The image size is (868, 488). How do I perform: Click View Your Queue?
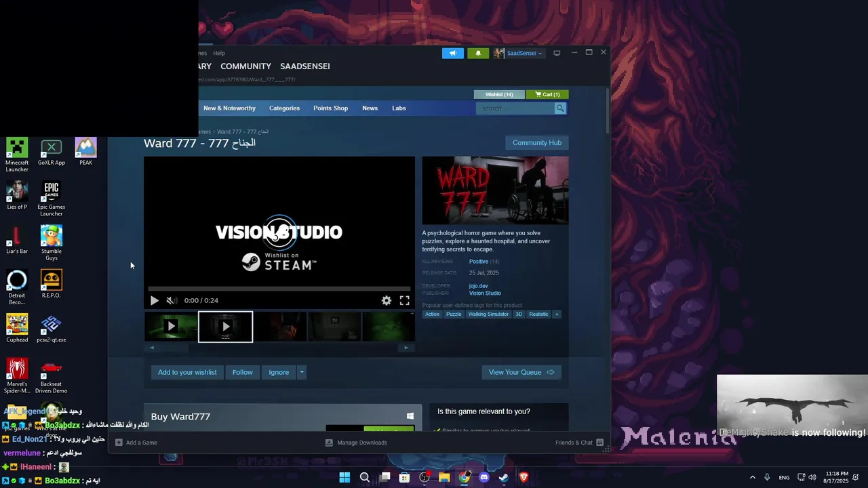(x=521, y=372)
